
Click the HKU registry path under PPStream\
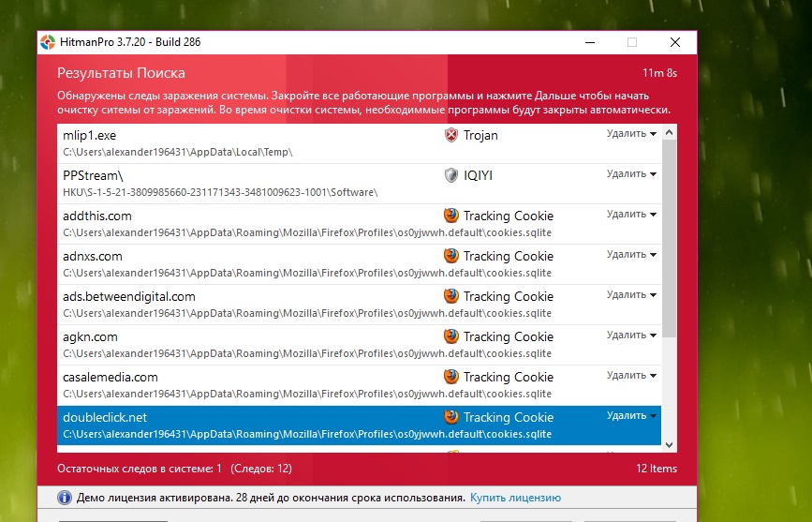[220, 192]
